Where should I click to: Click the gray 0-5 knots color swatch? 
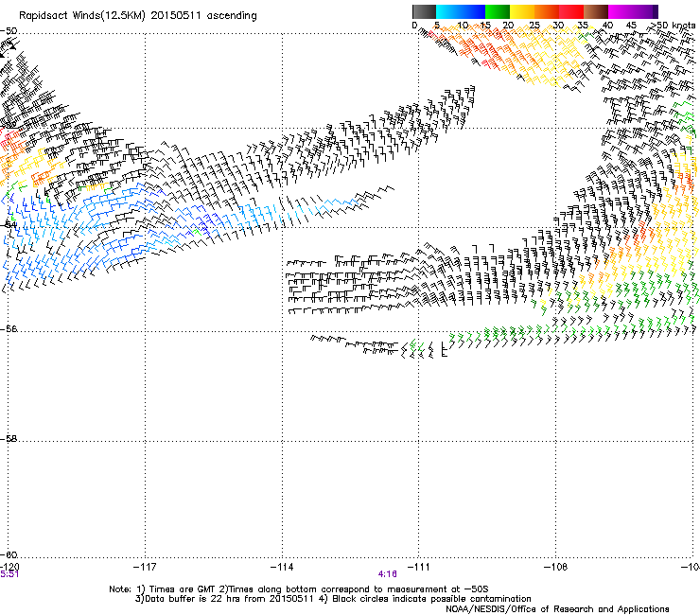pyautogui.click(x=424, y=11)
